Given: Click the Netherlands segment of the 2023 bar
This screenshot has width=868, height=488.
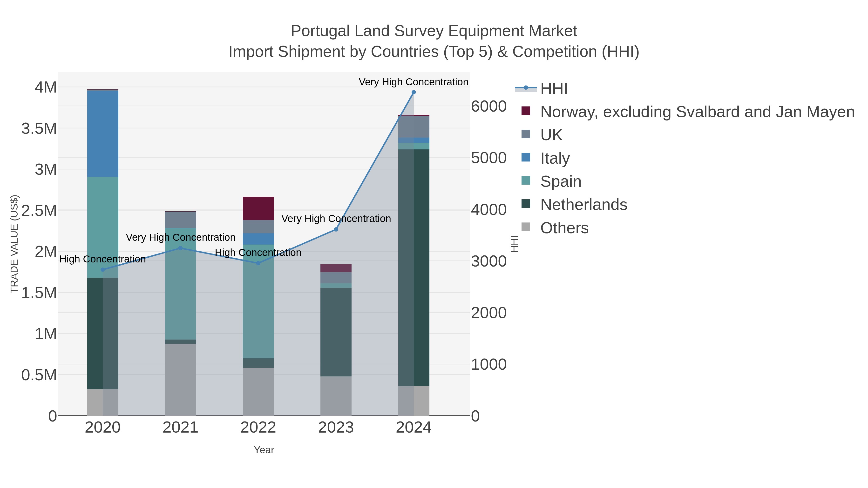Looking at the screenshot, I should [x=336, y=332].
